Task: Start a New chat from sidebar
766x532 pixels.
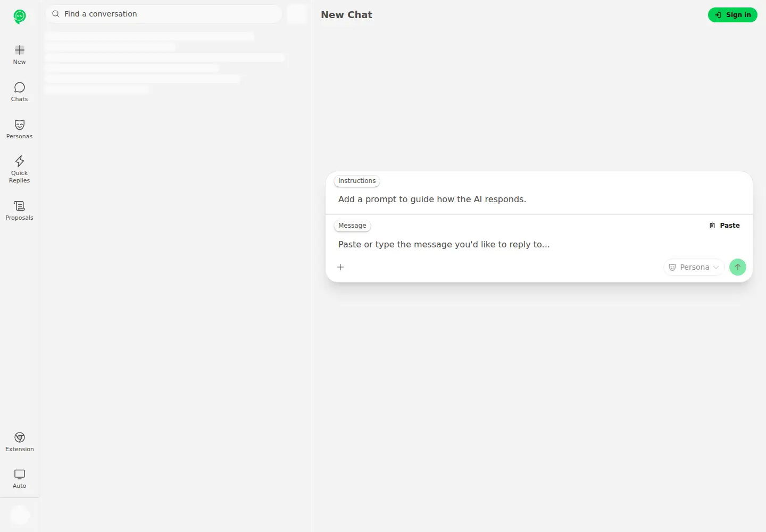Action: pos(20,55)
